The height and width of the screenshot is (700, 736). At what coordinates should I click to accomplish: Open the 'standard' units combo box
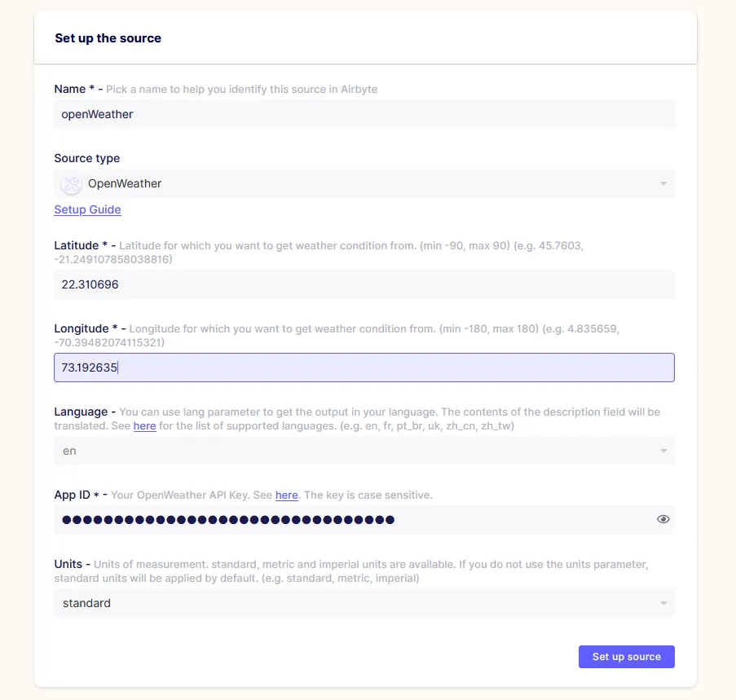point(364,603)
